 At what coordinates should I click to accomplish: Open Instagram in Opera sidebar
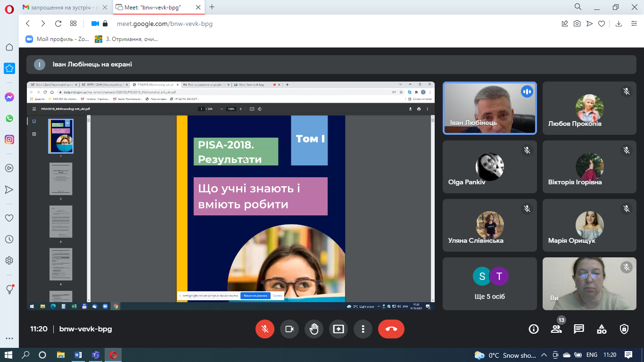click(9, 140)
